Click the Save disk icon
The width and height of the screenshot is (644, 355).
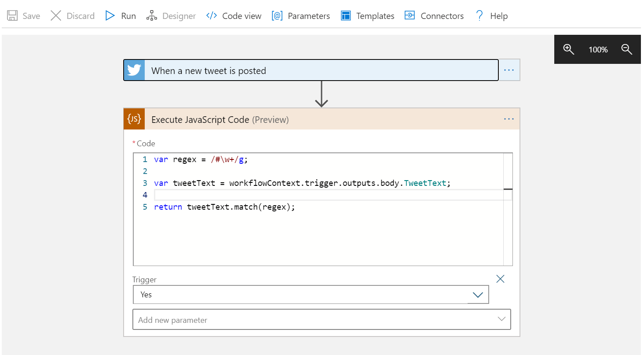tap(12, 16)
